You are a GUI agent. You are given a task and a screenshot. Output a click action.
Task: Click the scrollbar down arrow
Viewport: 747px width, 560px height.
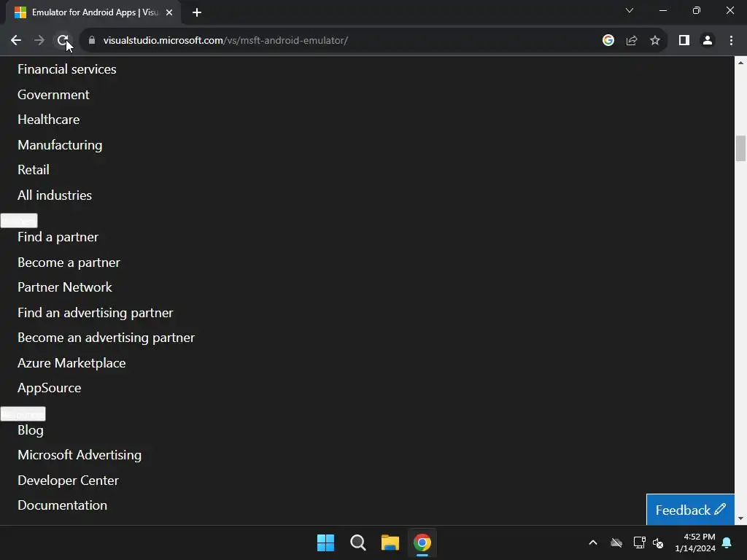point(740,518)
